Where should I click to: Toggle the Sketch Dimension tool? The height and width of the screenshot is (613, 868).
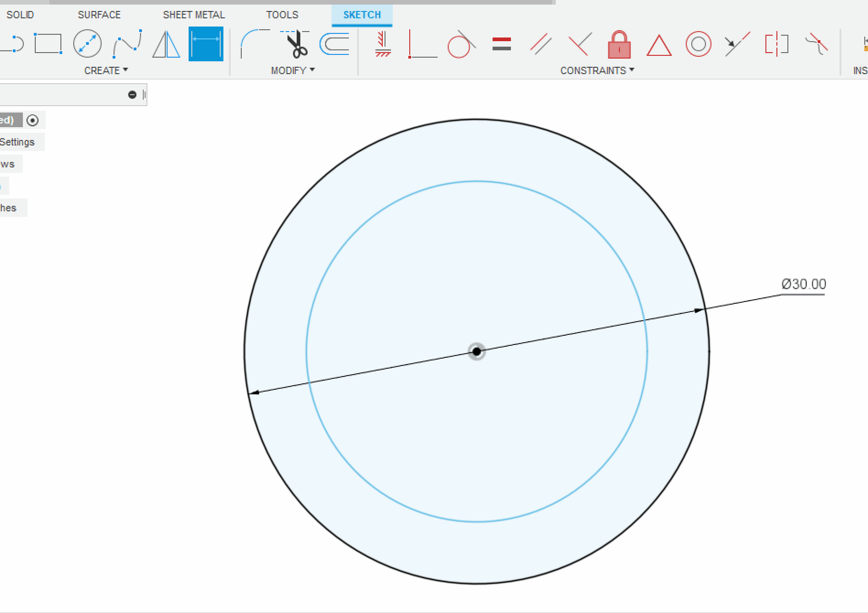tap(206, 44)
